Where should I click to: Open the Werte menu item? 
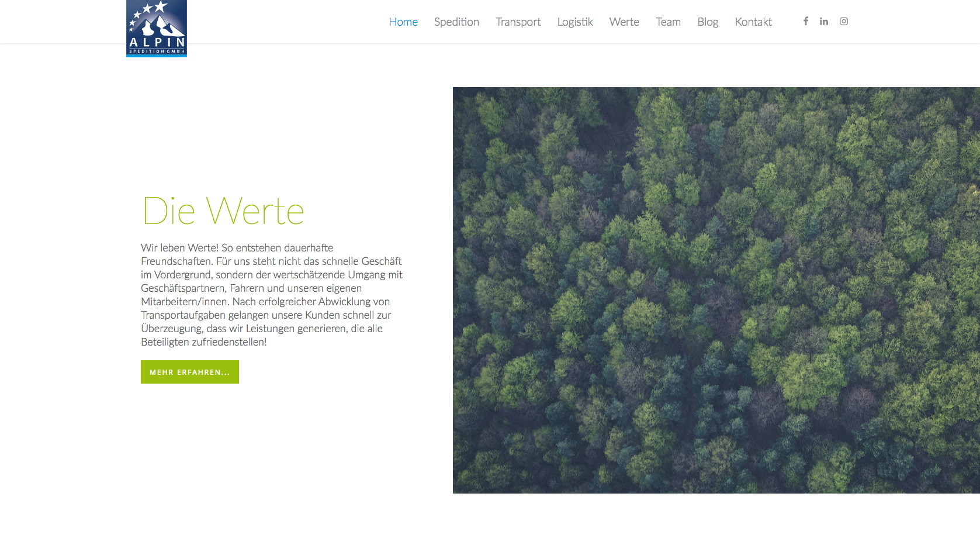pos(624,22)
